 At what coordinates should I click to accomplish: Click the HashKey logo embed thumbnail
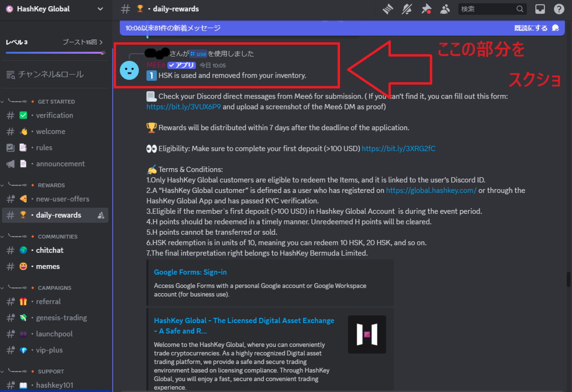[367, 334]
